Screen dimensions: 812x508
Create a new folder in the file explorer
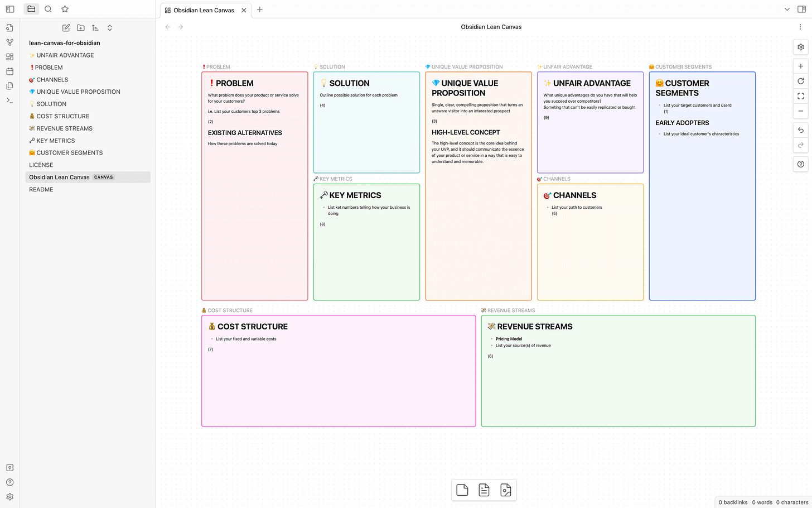coord(80,27)
